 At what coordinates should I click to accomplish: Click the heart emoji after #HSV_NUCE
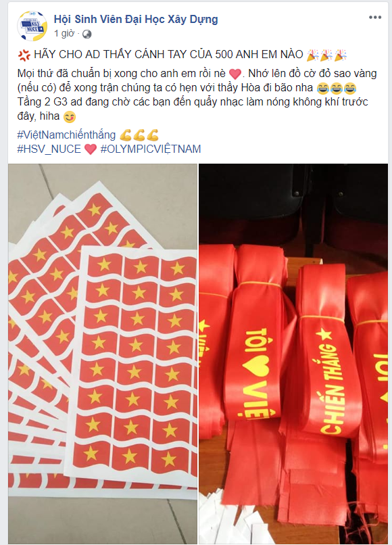[x=91, y=149]
